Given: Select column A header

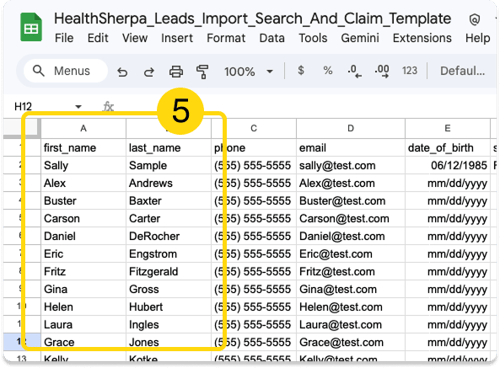Looking at the screenshot, I should (83, 128).
